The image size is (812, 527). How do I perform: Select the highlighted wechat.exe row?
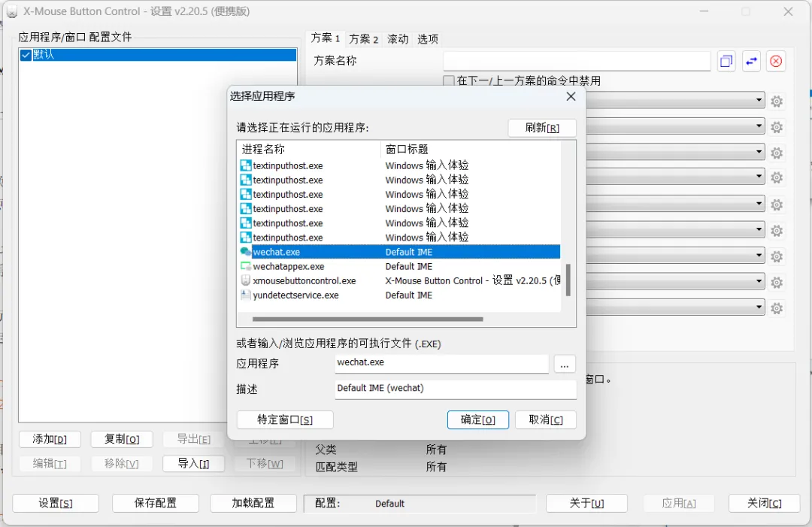click(x=400, y=252)
